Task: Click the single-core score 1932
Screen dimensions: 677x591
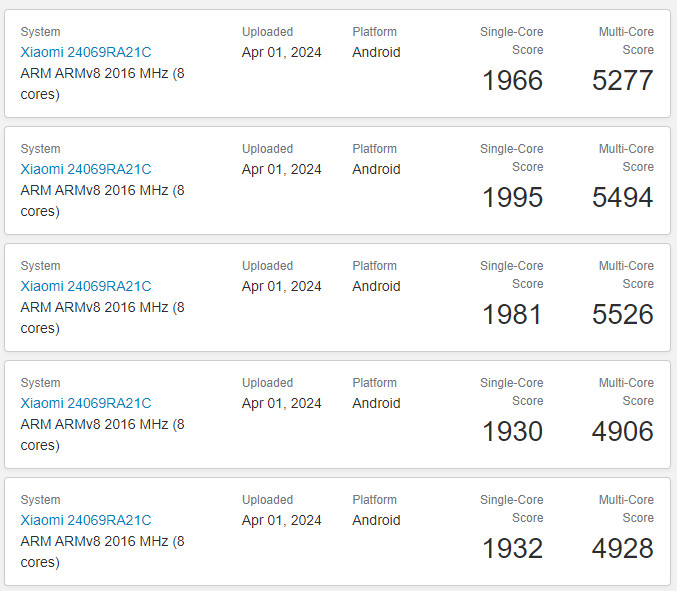Action: coord(512,549)
